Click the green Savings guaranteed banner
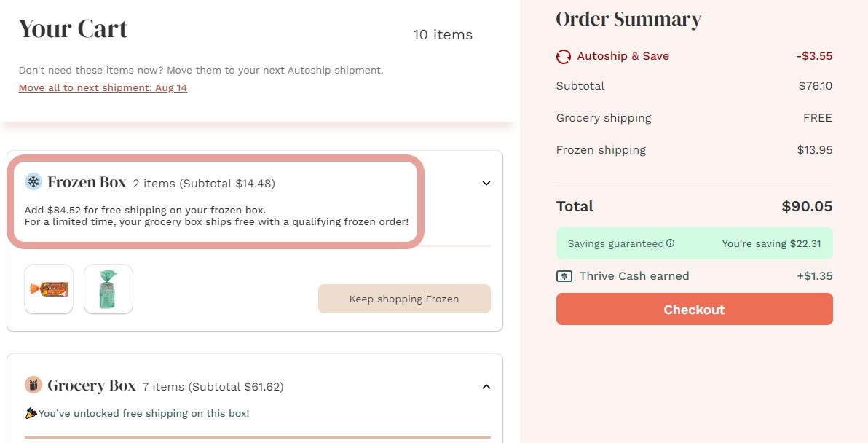This screenshot has height=443, width=868. [694, 243]
